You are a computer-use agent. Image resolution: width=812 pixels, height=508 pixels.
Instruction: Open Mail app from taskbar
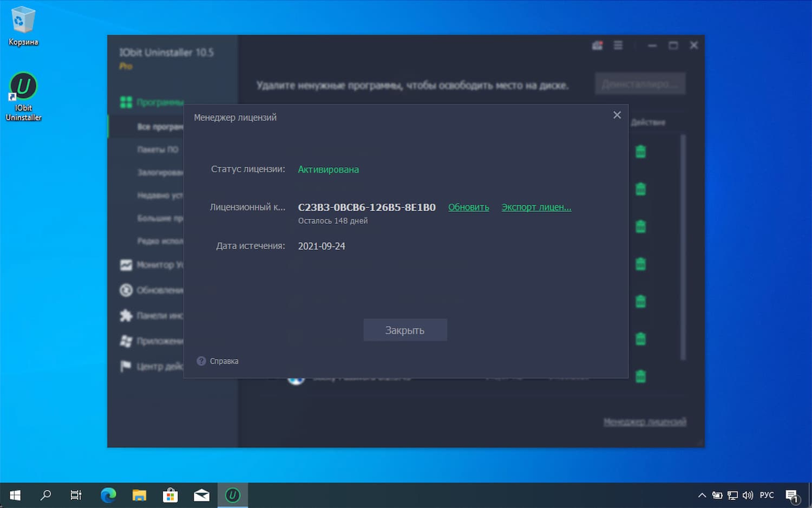(x=202, y=495)
